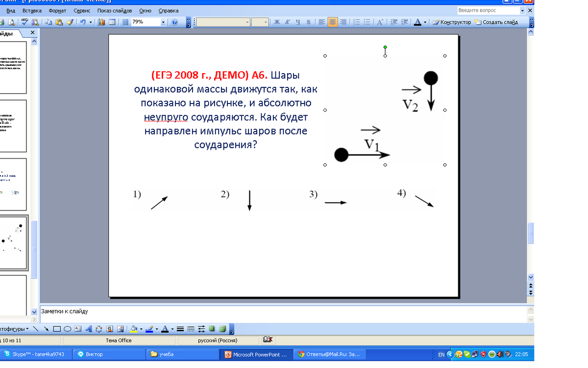Select the Rectangle drawing tool
Viewport: 588px width, 368px height.
(x=56, y=329)
